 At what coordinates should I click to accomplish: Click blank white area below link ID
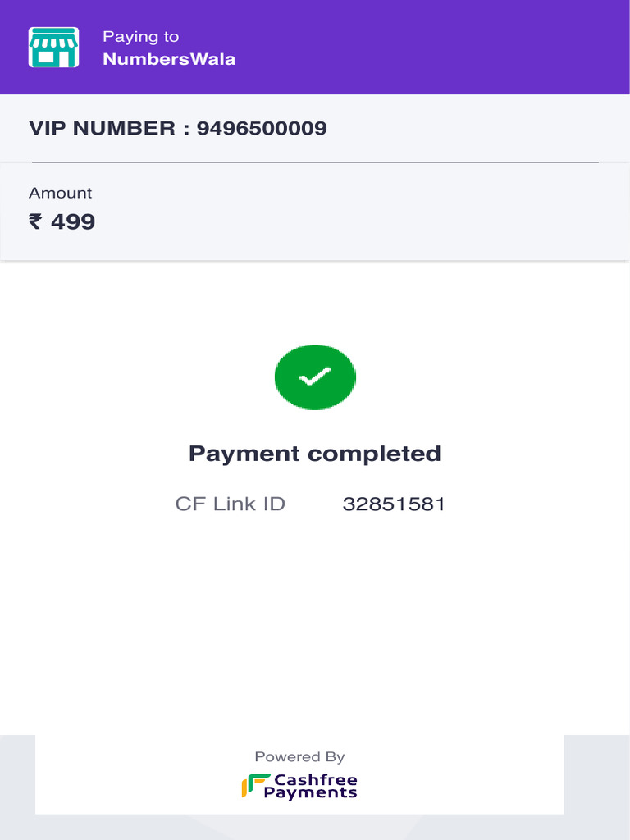[x=315, y=623]
